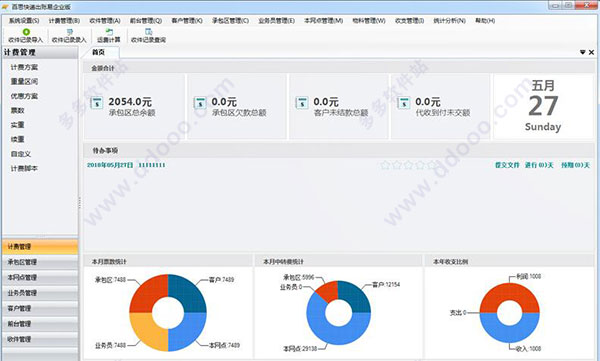Open the 本网点管理(M) menu
The width and height of the screenshot is (600, 361).
[323, 21]
